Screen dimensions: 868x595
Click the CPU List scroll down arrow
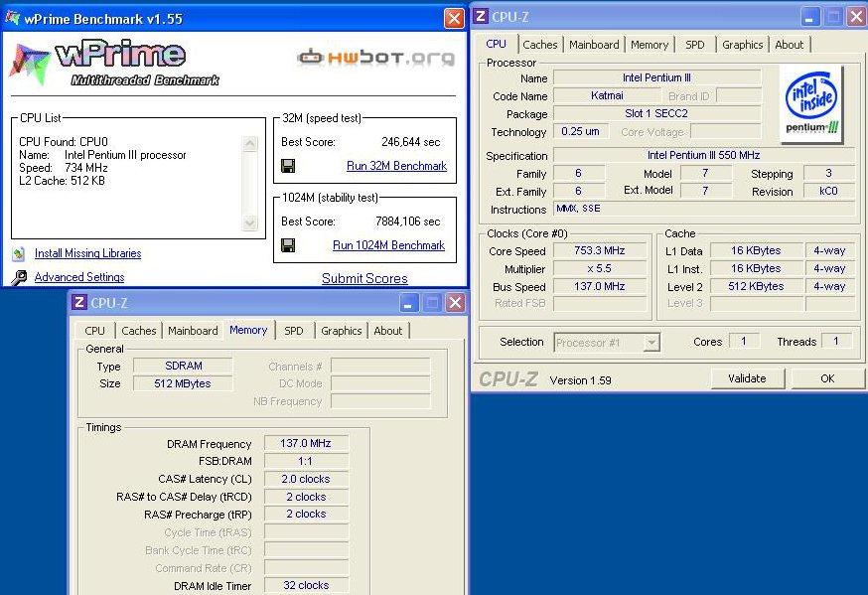pos(249,223)
